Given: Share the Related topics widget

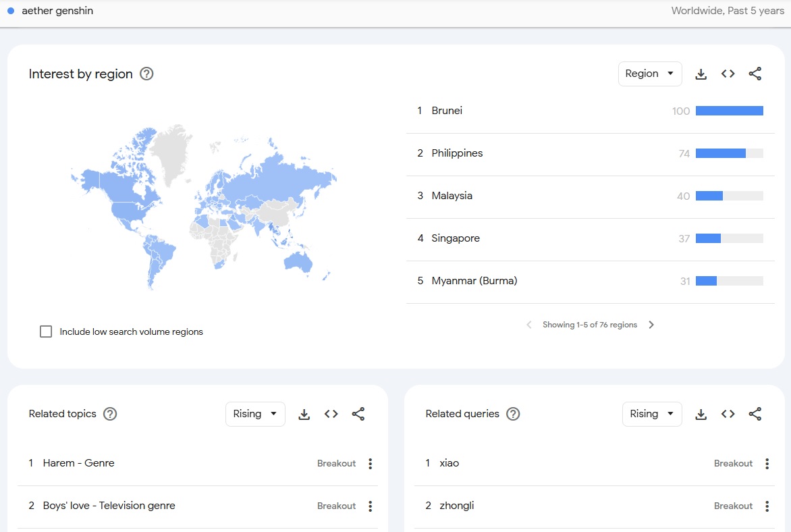Looking at the screenshot, I should (358, 414).
